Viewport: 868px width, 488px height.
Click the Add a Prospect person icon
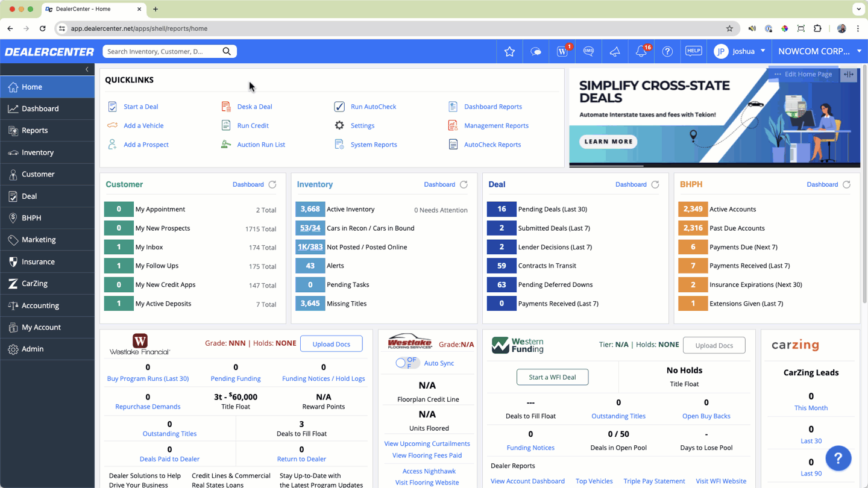[x=113, y=145]
